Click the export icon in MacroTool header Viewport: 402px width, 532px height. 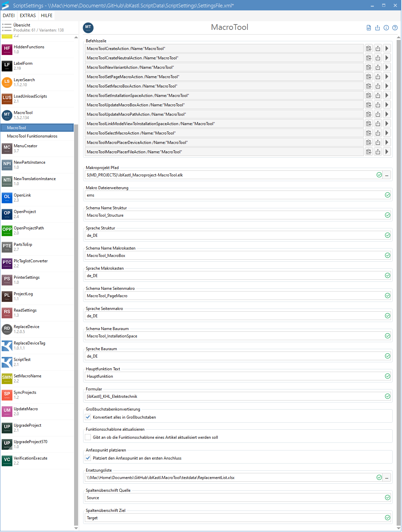click(378, 28)
